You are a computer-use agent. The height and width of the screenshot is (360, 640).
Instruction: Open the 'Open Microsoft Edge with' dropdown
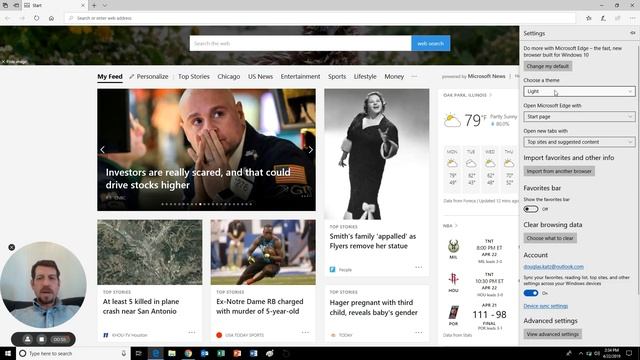pyautogui.click(x=579, y=117)
